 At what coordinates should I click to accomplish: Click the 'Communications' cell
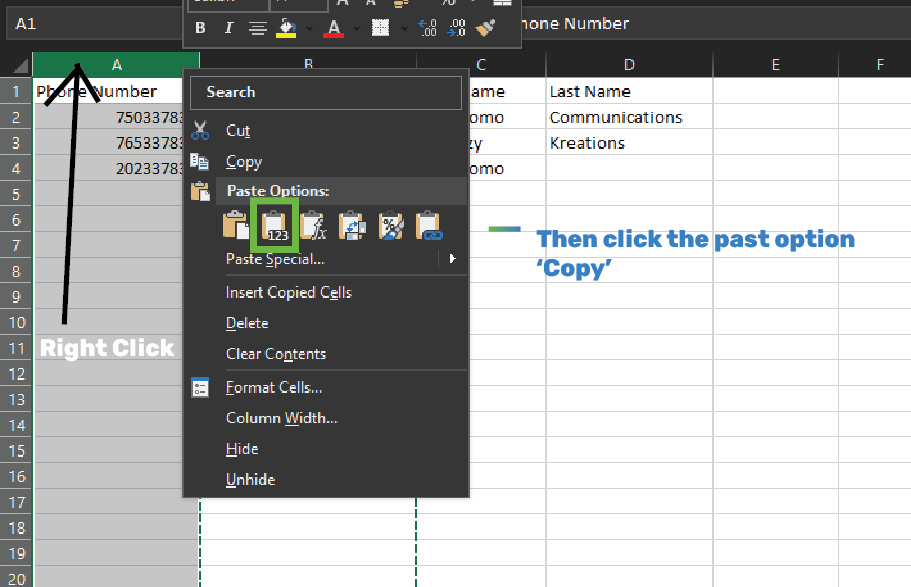coord(629,117)
